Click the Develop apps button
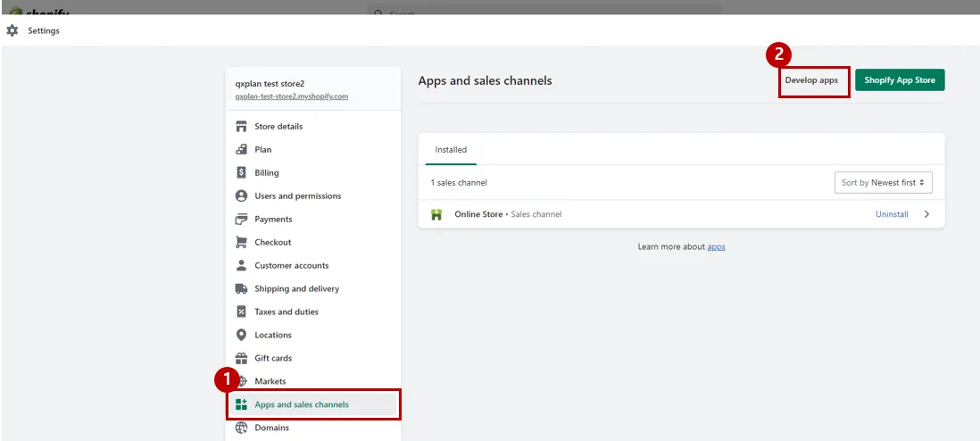 pos(811,80)
